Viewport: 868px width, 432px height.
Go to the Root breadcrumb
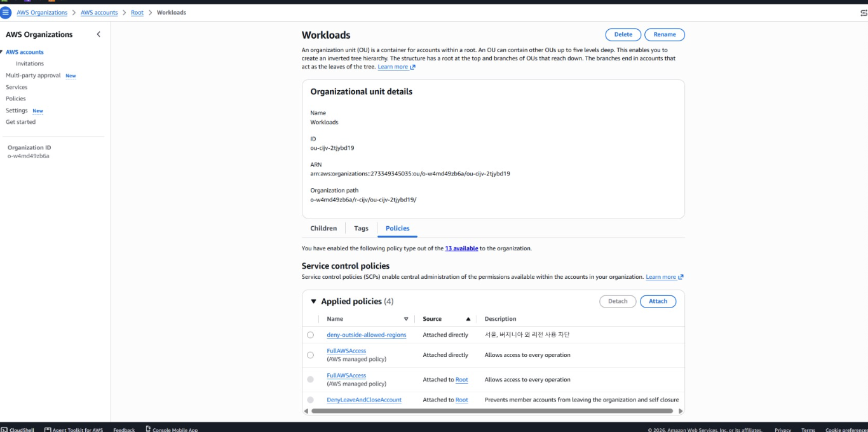click(137, 13)
